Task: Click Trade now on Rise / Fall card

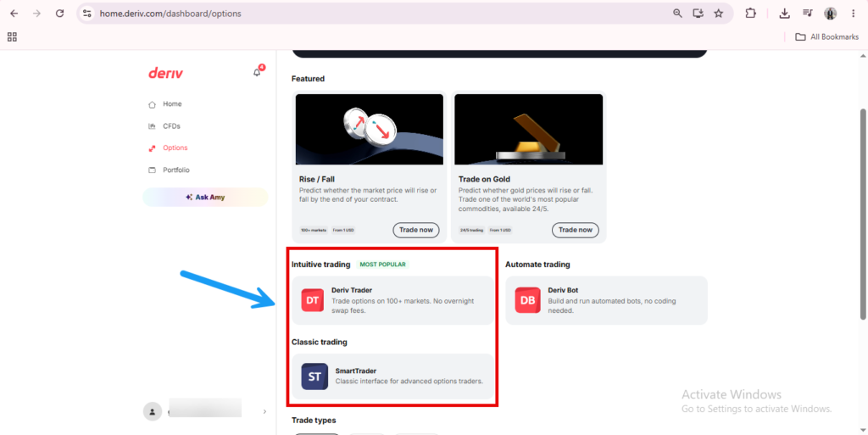Action: coord(416,230)
